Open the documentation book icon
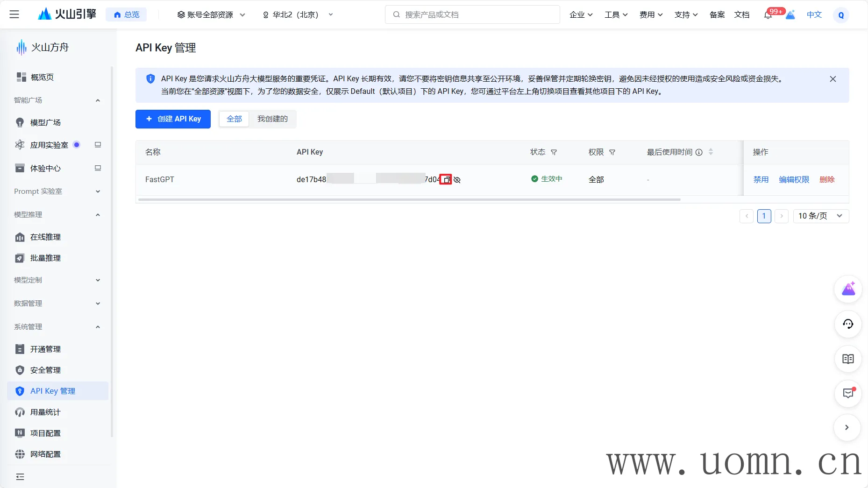Screen dimensions: 868x488 point(847,359)
